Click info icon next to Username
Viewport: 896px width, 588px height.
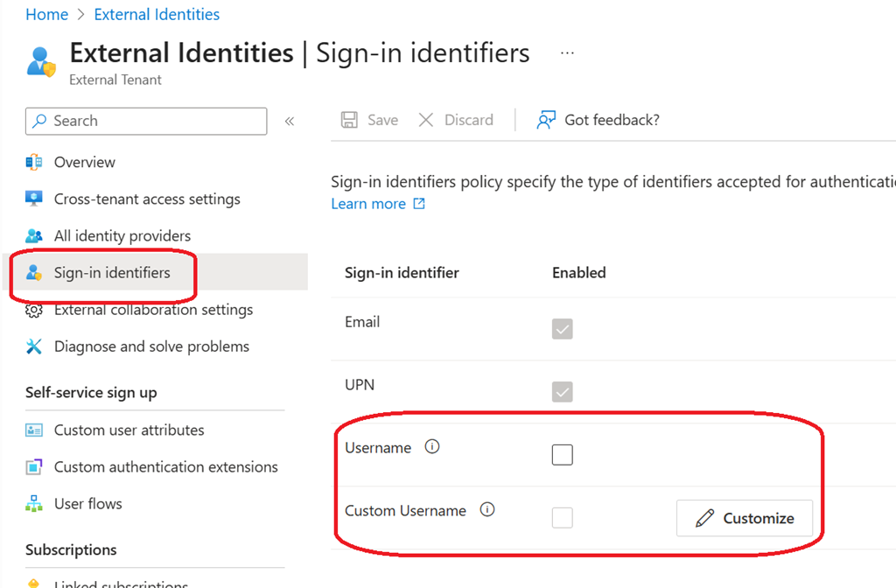tap(431, 447)
